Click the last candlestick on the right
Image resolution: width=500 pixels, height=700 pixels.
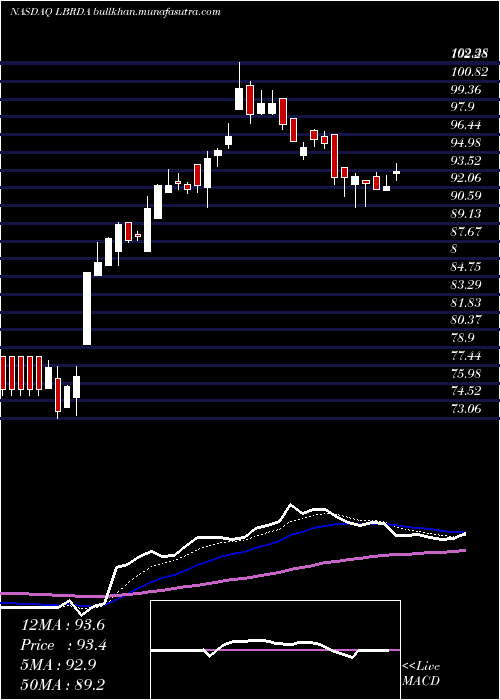pyautogui.click(x=396, y=172)
